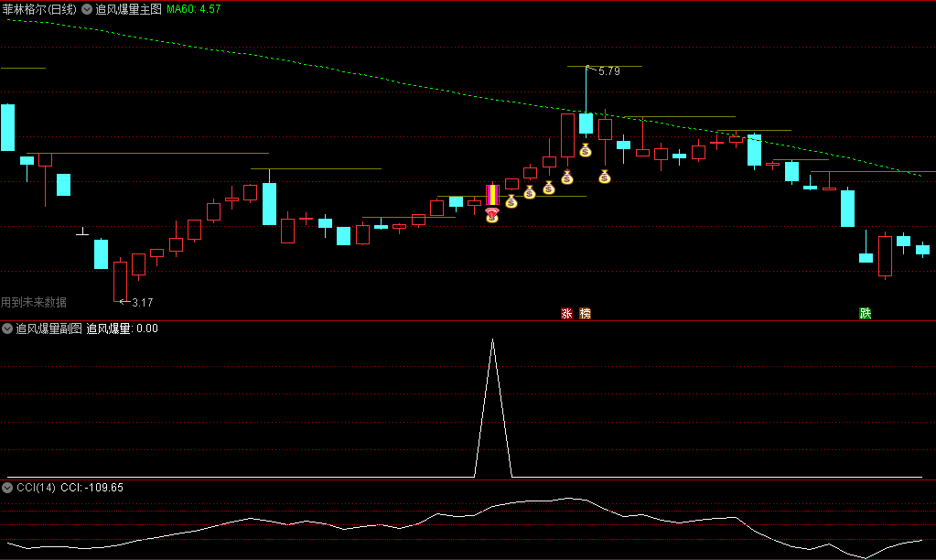Screen dimensions: 936x560
Task: Click the 菲林格尔(日线) stock title
Action: (x=39, y=9)
